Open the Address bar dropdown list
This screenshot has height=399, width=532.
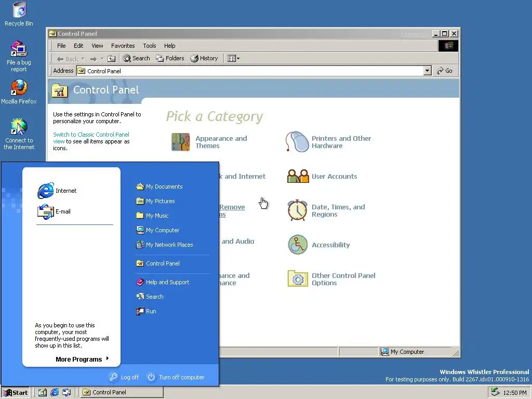pyautogui.click(x=428, y=71)
